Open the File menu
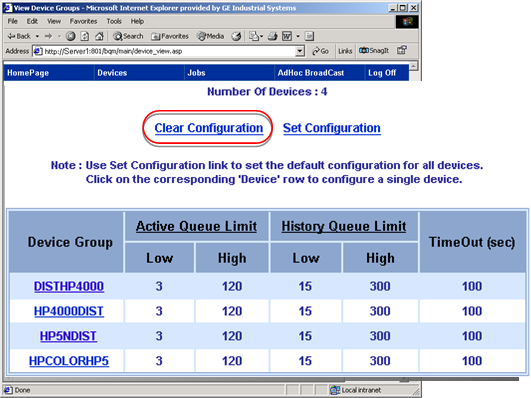Viewport: 531px width, 398px height. [x=13, y=21]
